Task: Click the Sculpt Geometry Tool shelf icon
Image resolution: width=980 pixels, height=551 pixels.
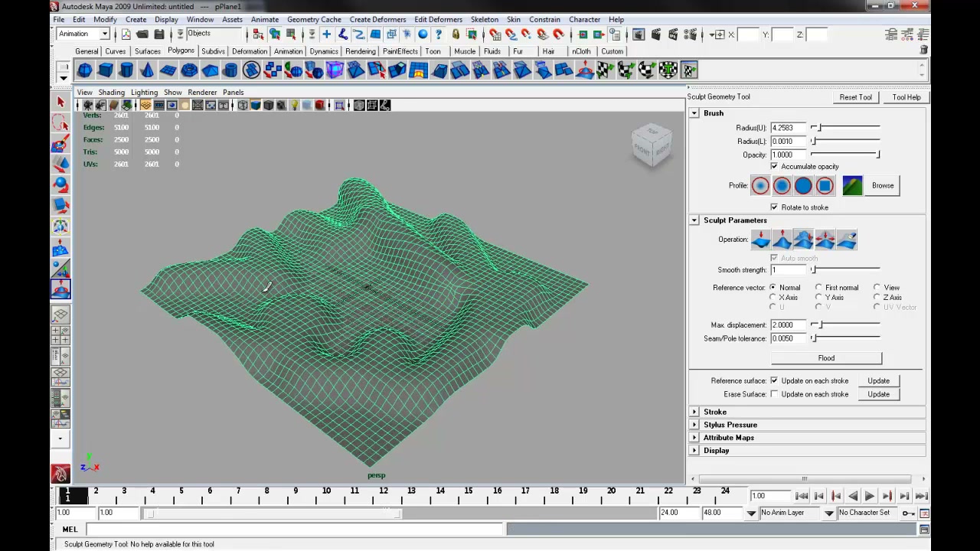Action: (x=585, y=70)
